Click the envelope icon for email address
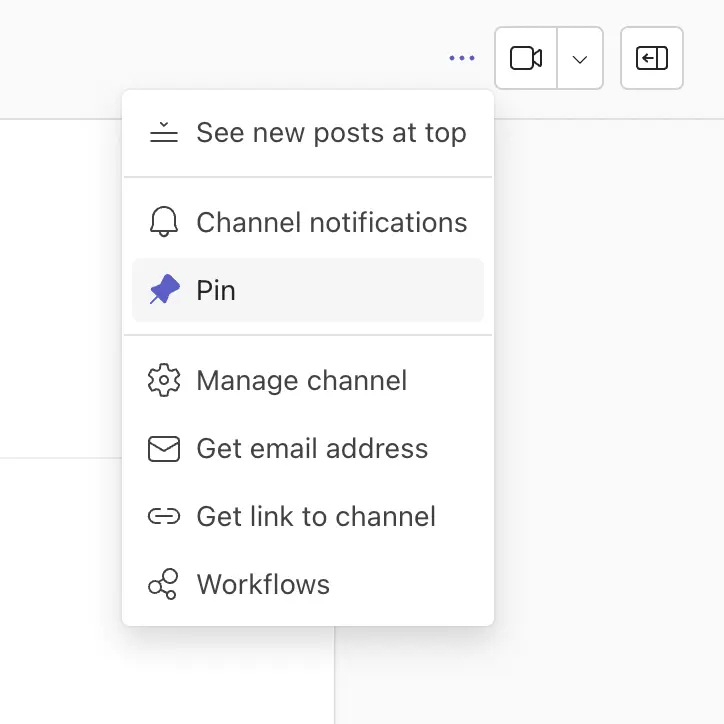 (x=164, y=449)
